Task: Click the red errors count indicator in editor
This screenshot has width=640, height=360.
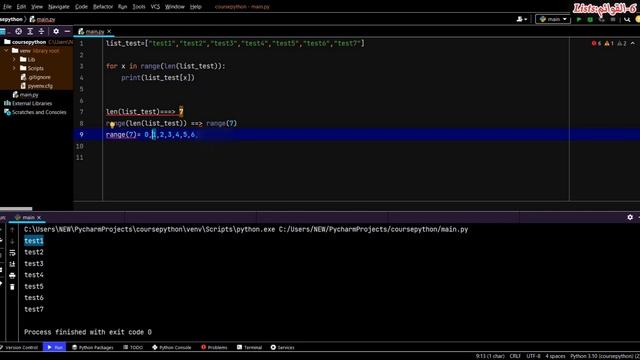Action: pos(596,43)
